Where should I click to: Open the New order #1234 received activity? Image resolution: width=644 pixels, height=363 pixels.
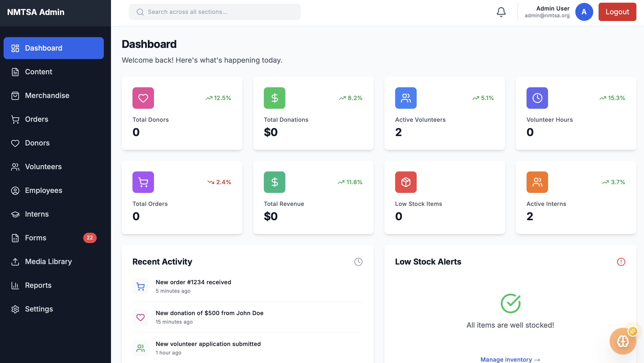193,282
